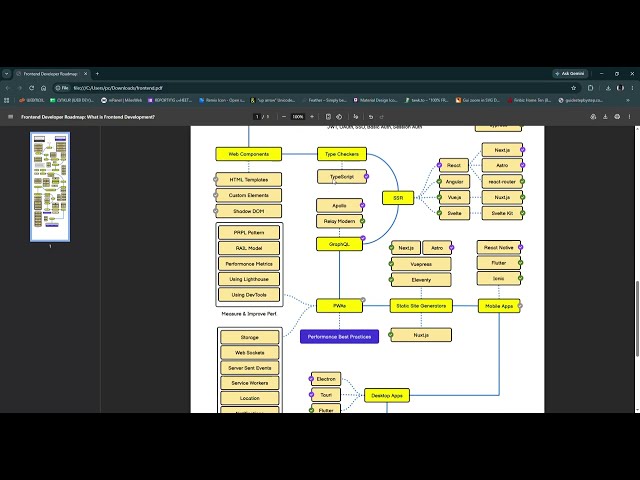Download the PDF from the viewer toolbar
Image resolution: width=640 pixels, height=480 pixels.
[605, 117]
